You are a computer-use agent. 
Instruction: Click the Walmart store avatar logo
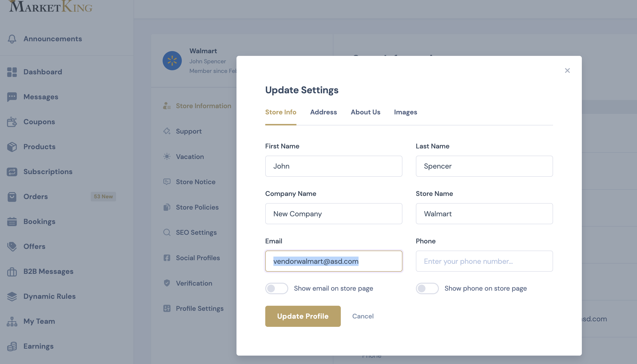pyautogui.click(x=172, y=61)
